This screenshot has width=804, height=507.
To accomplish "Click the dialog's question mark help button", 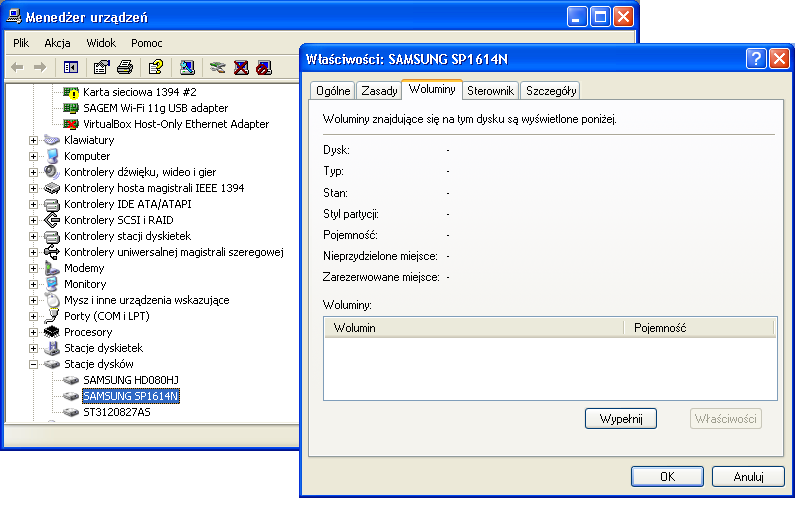I will click(x=756, y=59).
